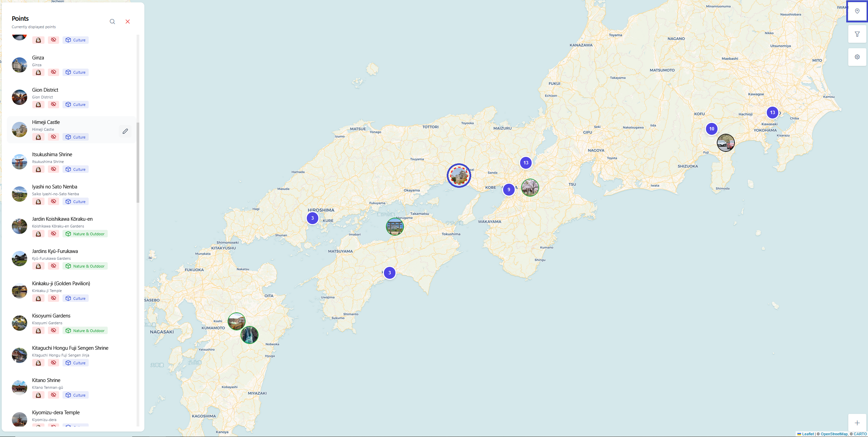The image size is (868, 437).
Task: Open the OpenStreetMap attribution link
Action: [834, 434]
